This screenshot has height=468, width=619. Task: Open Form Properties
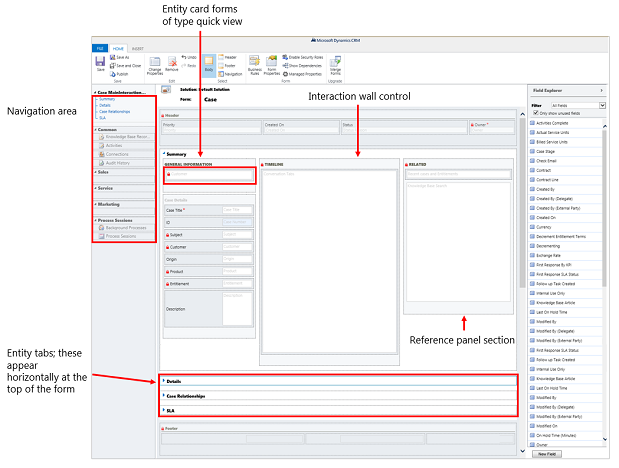[x=272, y=65]
